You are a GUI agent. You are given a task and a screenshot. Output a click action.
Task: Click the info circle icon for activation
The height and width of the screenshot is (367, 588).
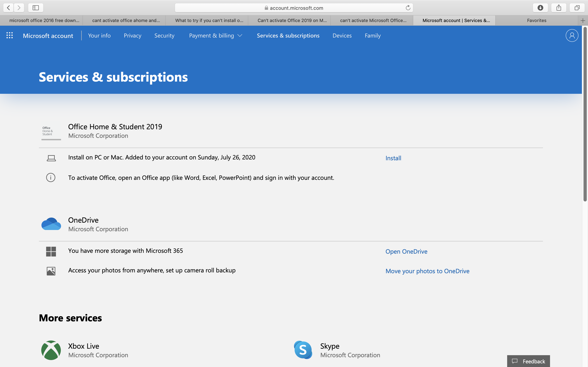pos(50,177)
